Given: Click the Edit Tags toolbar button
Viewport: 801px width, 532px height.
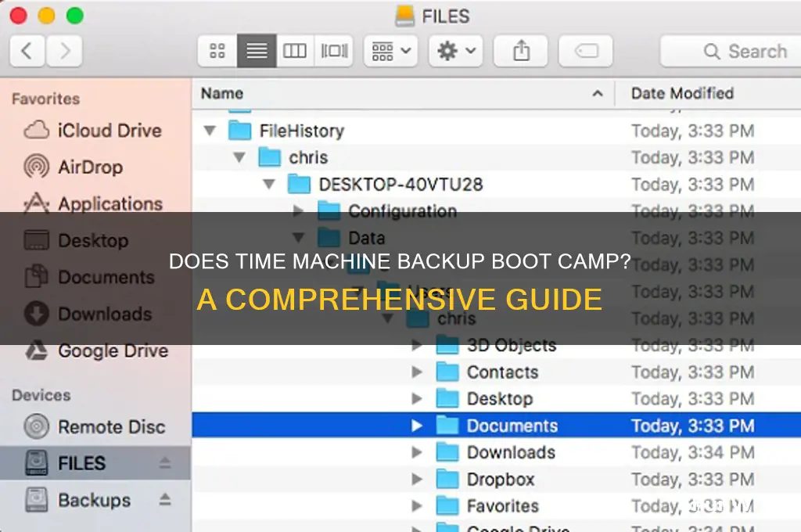Looking at the screenshot, I should (586, 51).
